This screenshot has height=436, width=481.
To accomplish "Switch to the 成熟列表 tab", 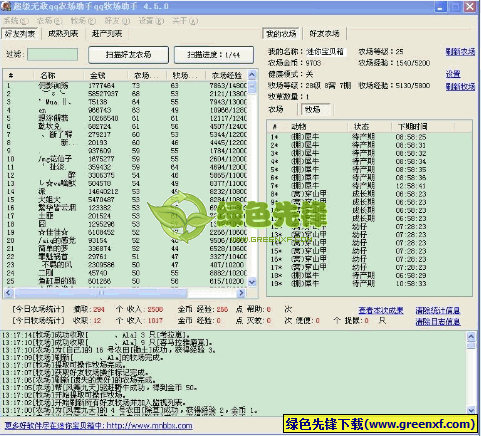I will coord(63,34).
